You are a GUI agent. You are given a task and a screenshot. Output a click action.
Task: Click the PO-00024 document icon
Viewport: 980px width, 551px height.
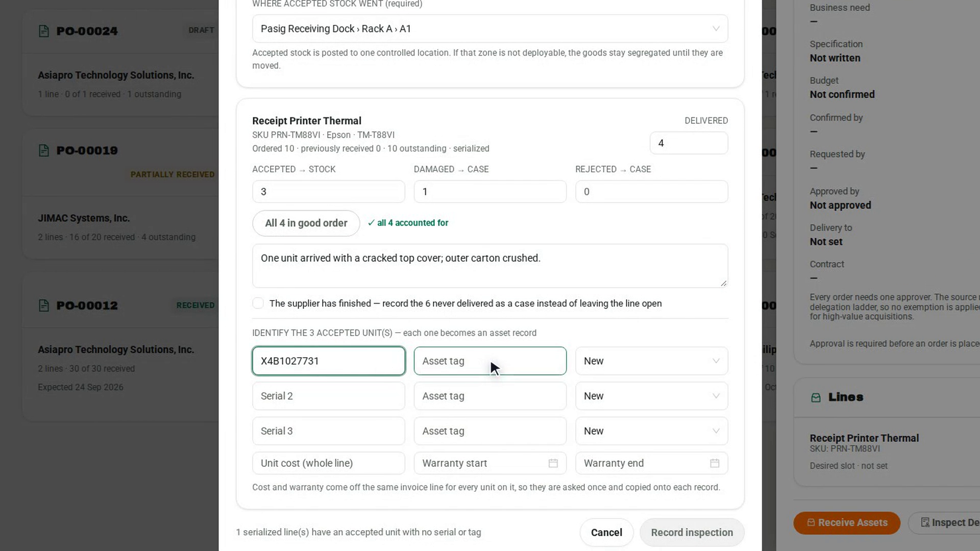coord(44,31)
